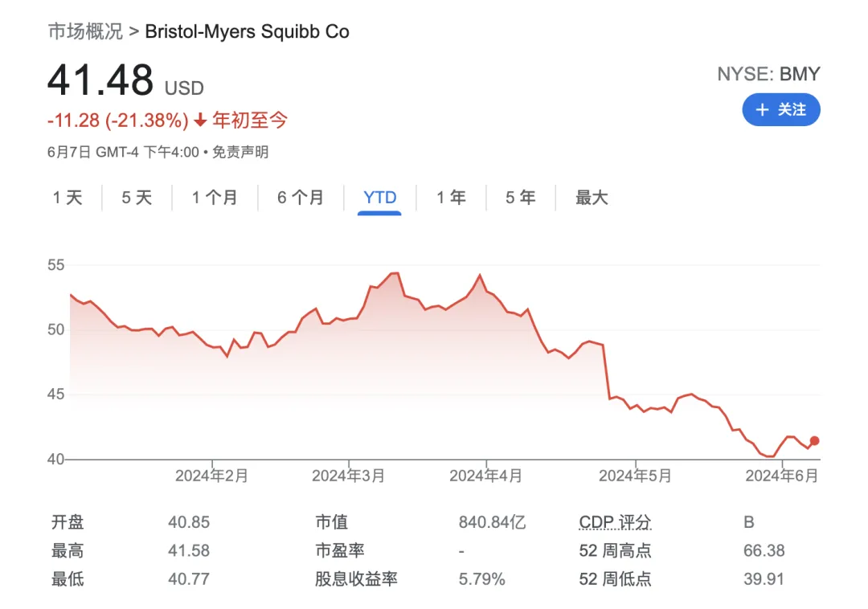
Task: Click the 关注 follow button
Action: (780, 110)
